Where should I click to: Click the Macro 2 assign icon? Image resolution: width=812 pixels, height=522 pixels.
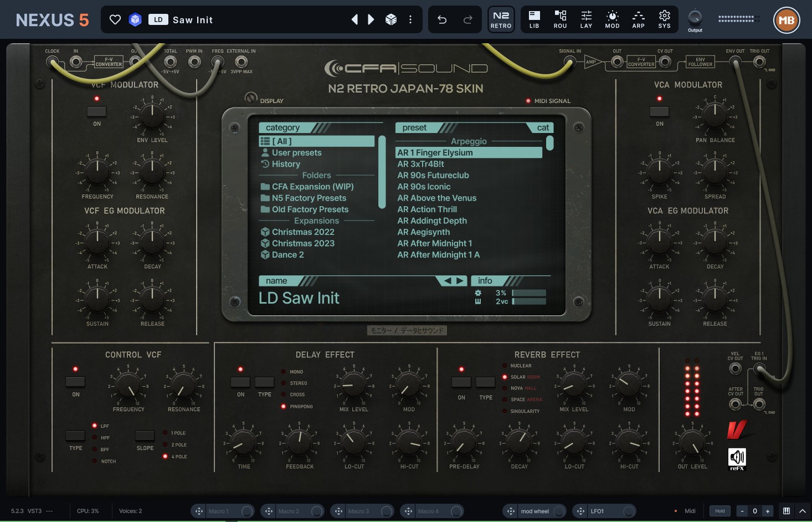point(269,511)
